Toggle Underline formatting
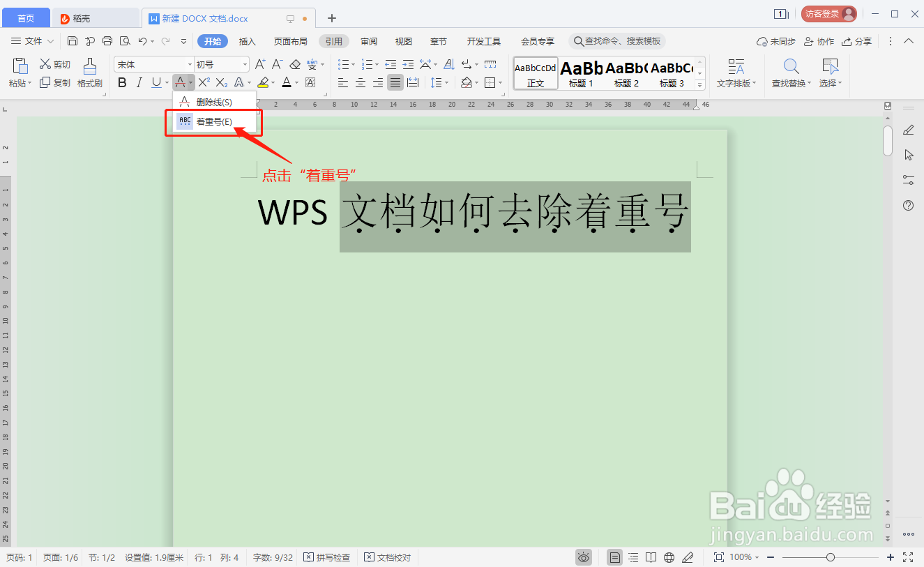 click(x=156, y=83)
